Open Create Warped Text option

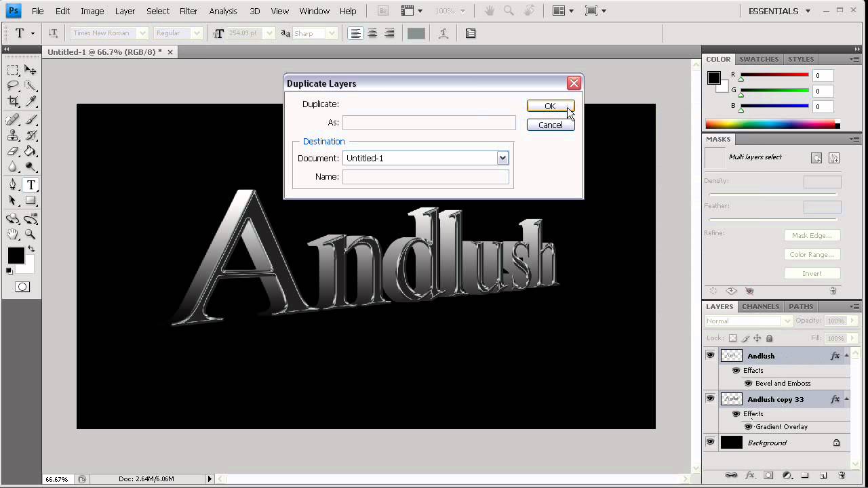[x=443, y=33]
